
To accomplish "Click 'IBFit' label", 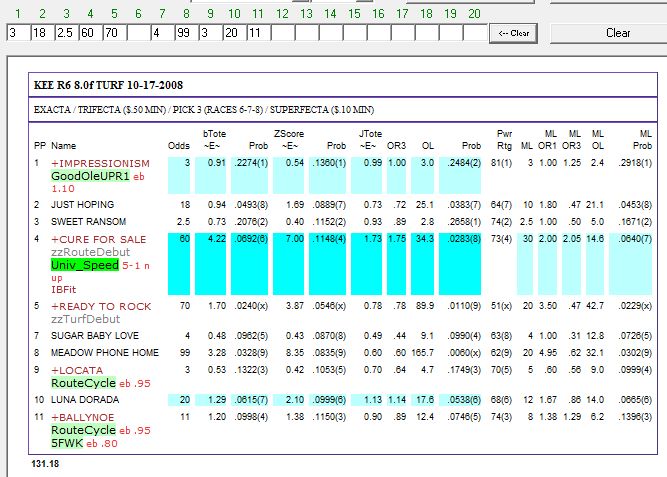I will click(63, 290).
